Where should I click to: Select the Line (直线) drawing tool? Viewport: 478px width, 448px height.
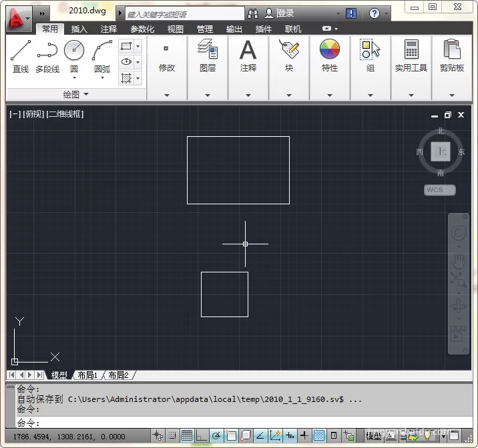tap(21, 57)
